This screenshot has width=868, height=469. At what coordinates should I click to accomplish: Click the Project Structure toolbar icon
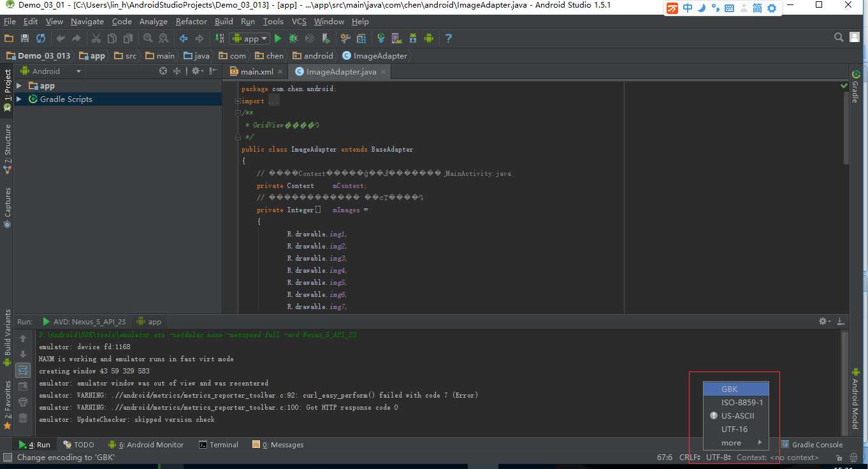click(x=361, y=38)
